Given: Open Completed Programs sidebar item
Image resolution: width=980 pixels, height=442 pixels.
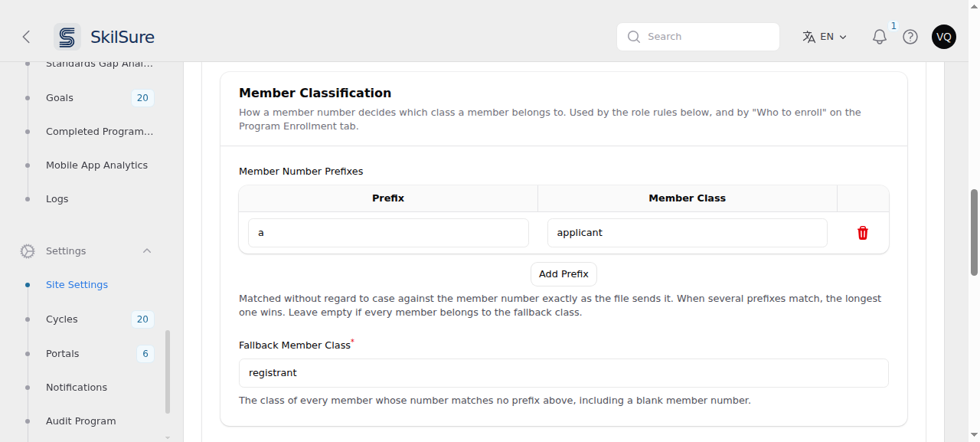Looking at the screenshot, I should point(100,132).
